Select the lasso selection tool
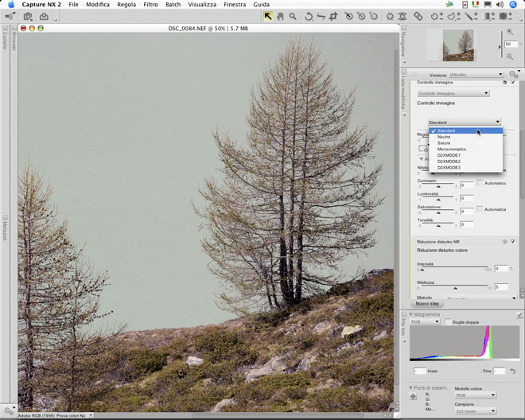This screenshot has width=525, height=420. click(x=453, y=16)
